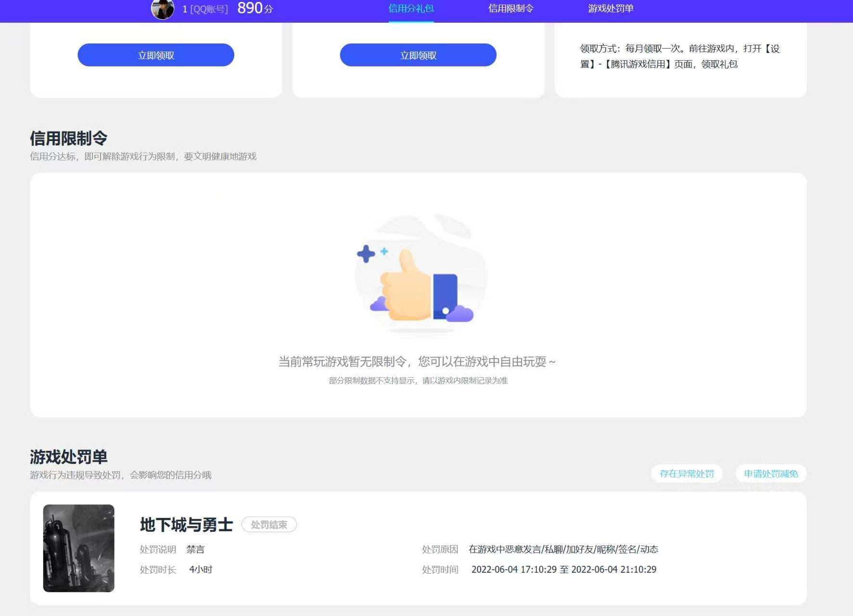Click the 处罚时长 value 4小时
The image size is (853, 616).
click(x=201, y=569)
